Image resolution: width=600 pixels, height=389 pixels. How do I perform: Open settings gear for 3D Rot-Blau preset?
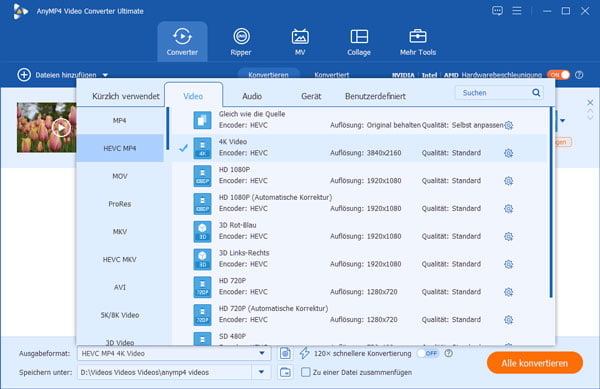pos(508,236)
